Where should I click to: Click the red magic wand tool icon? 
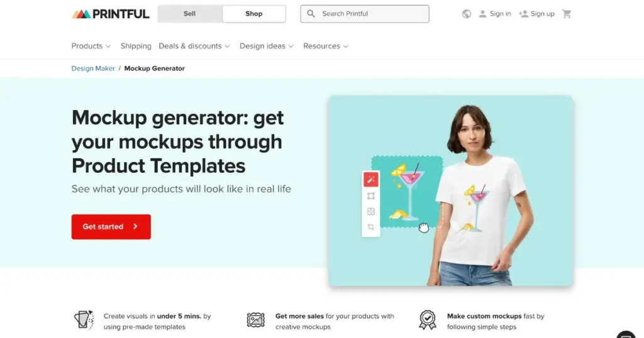[x=371, y=180]
